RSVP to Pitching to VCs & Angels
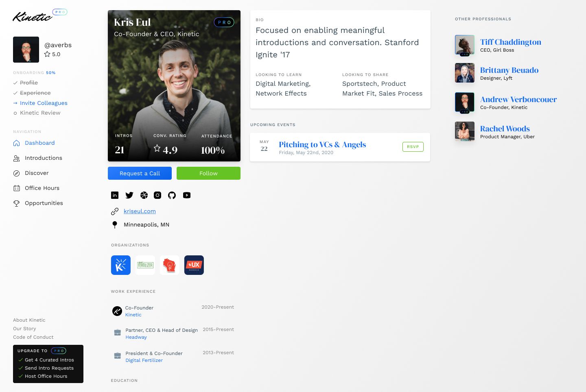Screen dimensions: 586x392 413,147
